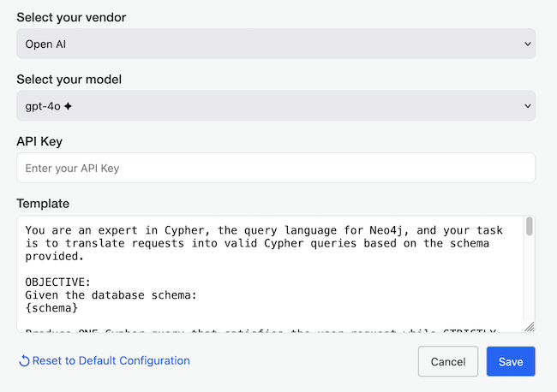Image resolution: width=557 pixels, height=392 pixels.
Task: Click the "OBJECTIVE:" line in the template
Action: (58, 282)
